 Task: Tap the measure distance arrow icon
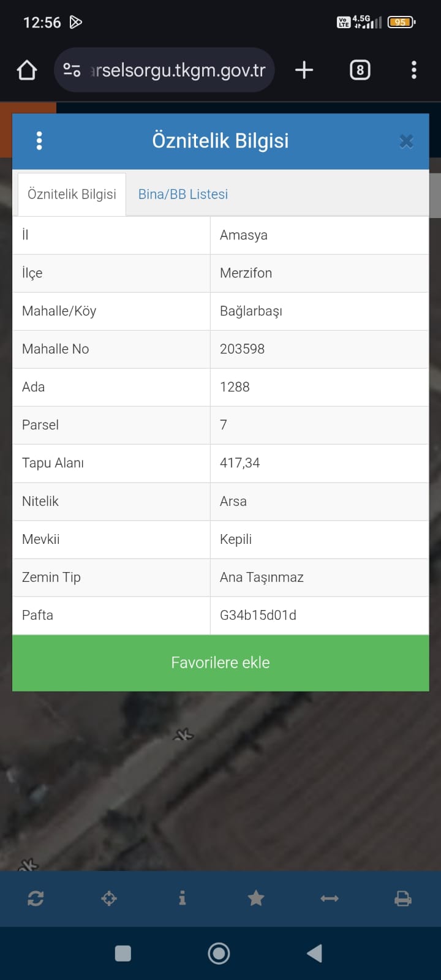point(330,899)
